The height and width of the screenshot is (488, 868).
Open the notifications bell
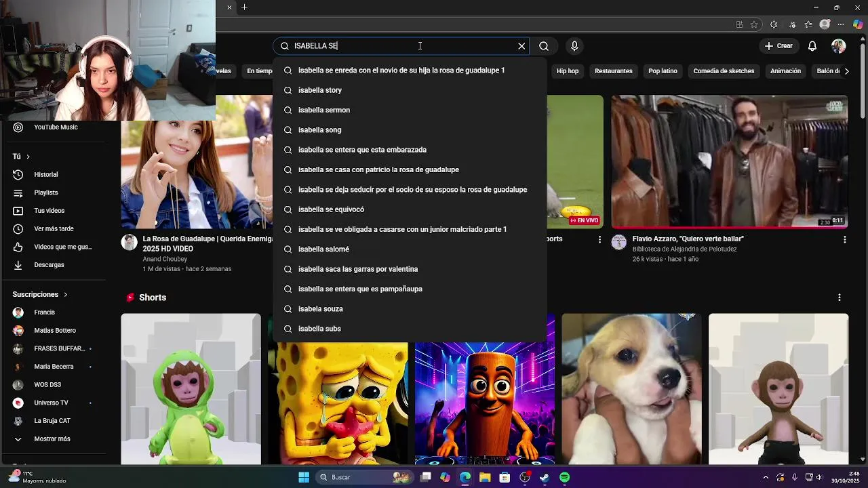[x=812, y=46]
